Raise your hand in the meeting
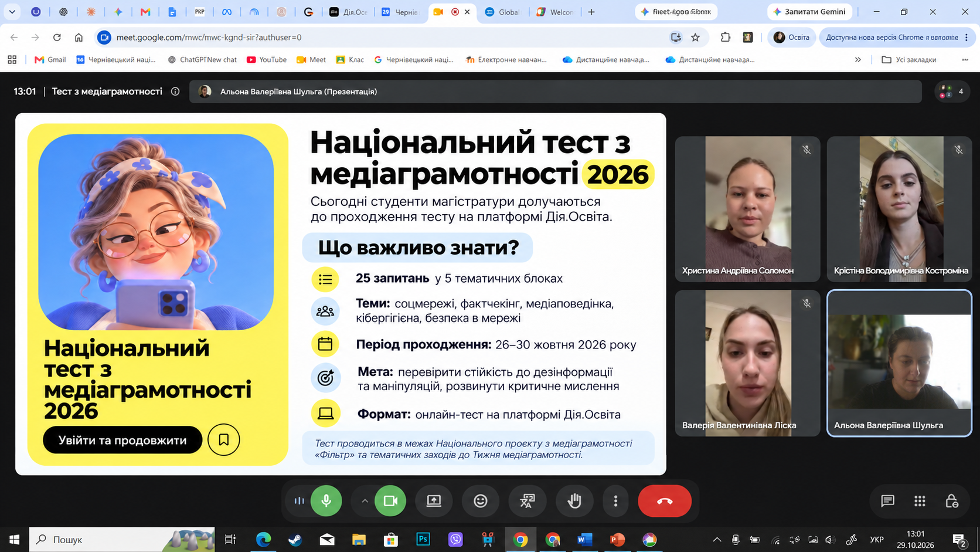980x552 pixels. click(574, 501)
